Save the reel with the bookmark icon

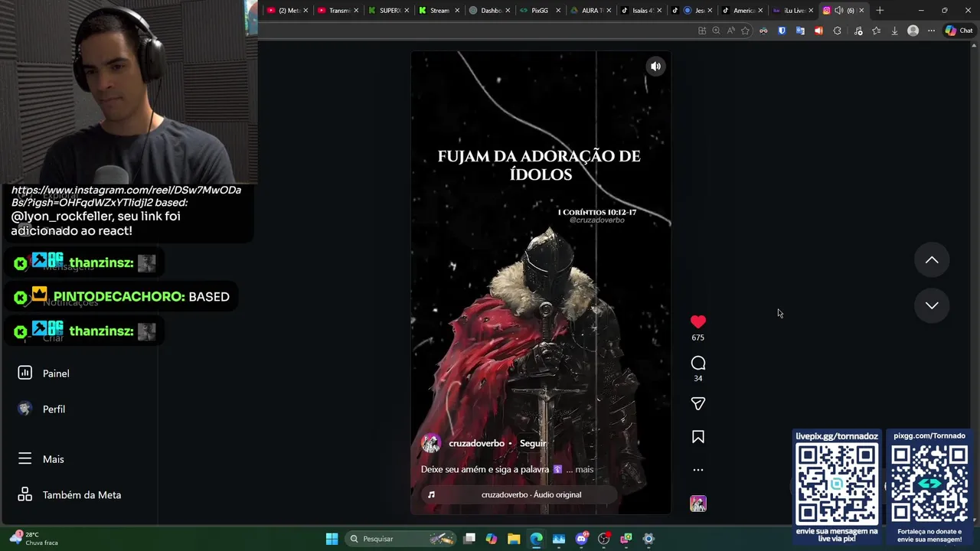[x=697, y=437]
